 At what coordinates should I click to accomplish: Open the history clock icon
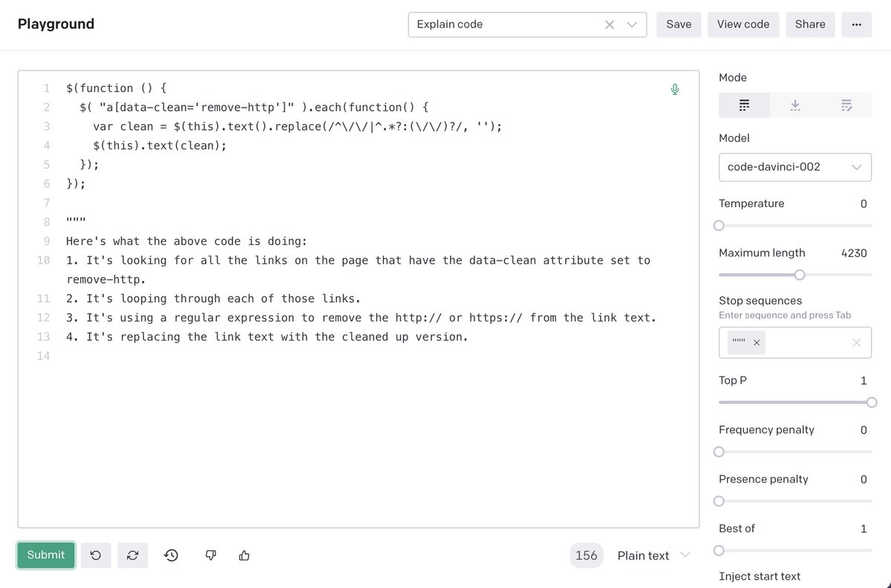172,555
